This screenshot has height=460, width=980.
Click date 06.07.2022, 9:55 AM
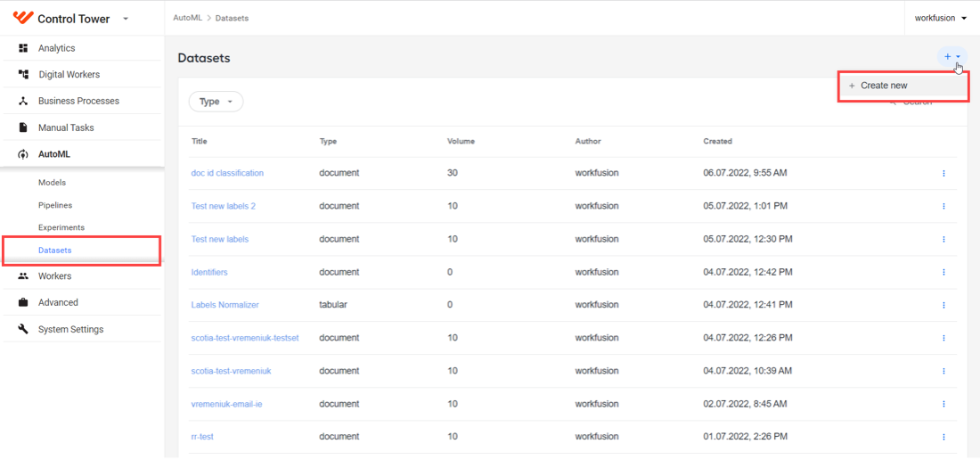click(745, 173)
